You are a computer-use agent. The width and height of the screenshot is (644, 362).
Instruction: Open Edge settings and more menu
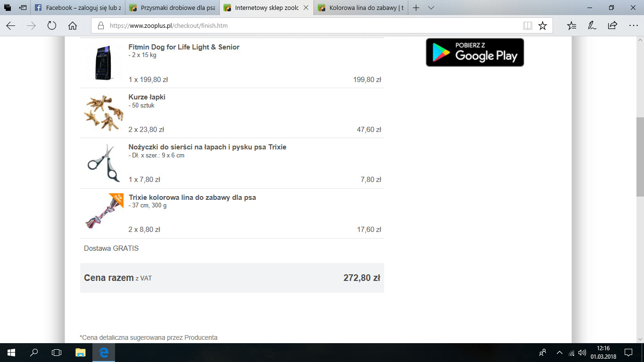pyautogui.click(x=633, y=26)
